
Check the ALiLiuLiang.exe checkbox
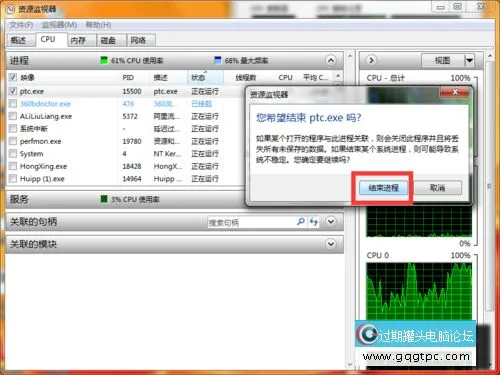pos(13,116)
